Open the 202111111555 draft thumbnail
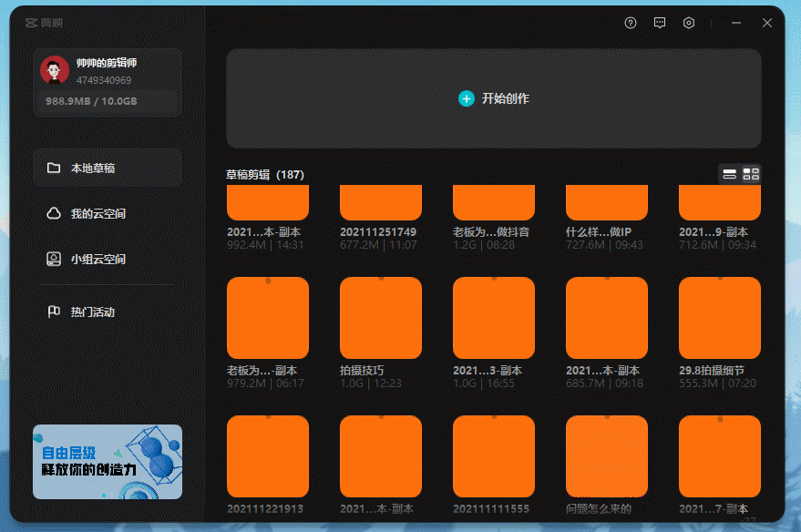This screenshot has height=532, width=801. point(494,456)
